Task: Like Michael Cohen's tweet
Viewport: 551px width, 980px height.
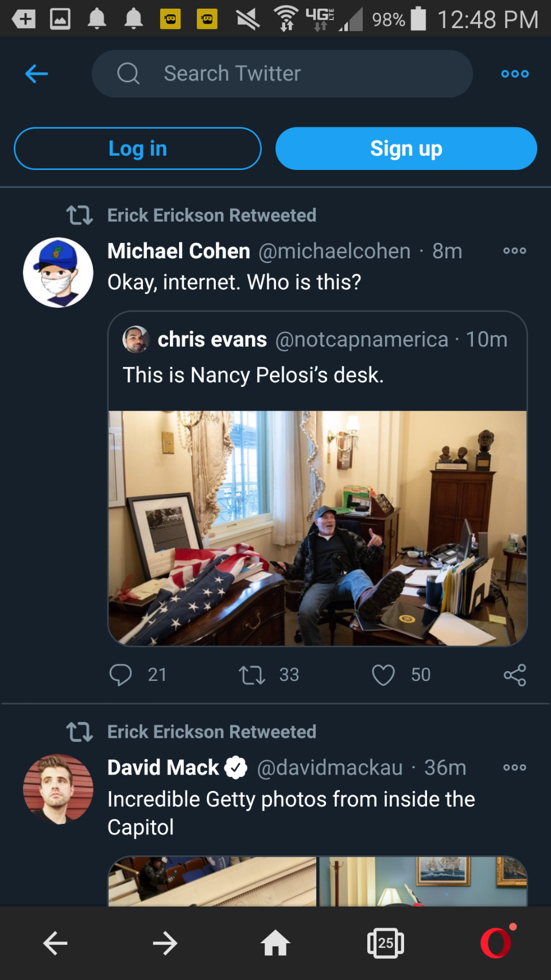Action: tap(383, 675)
